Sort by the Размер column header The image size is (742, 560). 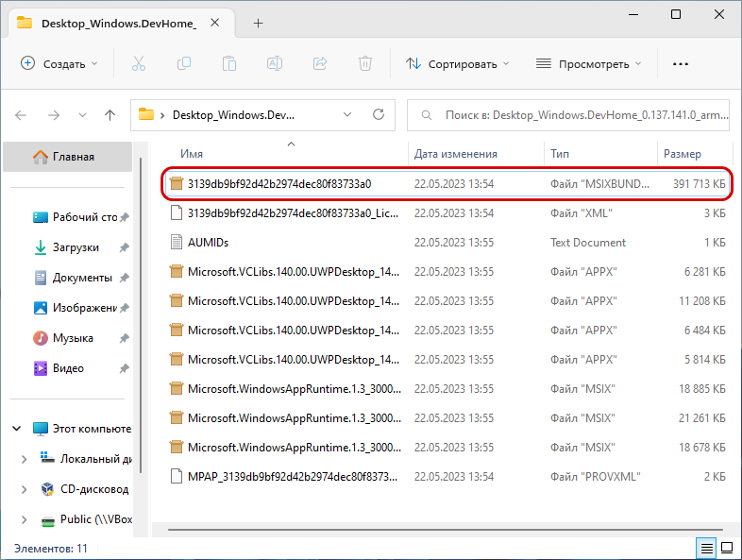[682, 153]
